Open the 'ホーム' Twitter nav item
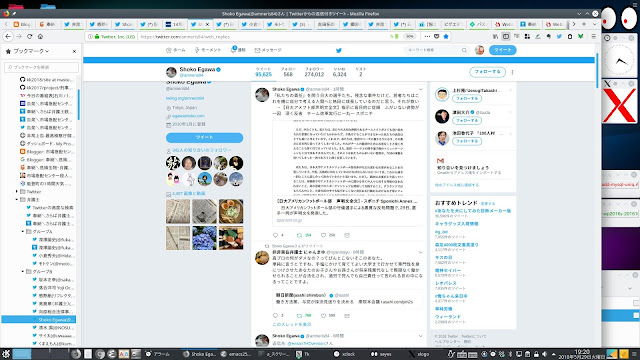 pos(176,50)
